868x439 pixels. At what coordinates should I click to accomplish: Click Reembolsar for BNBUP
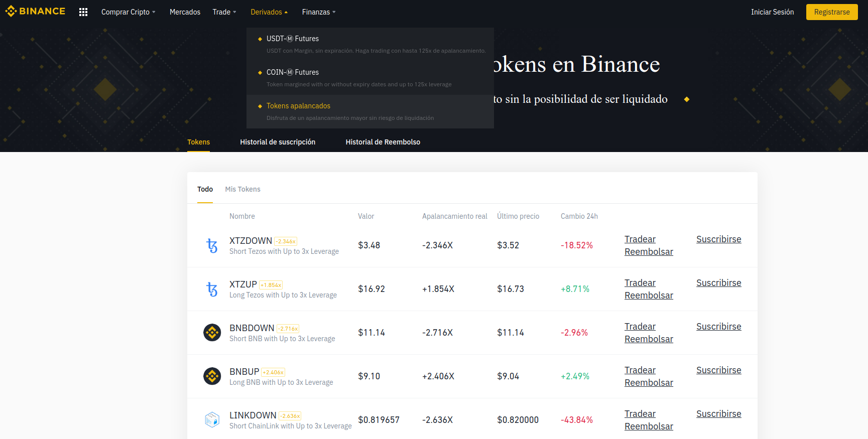click(x=649, y=383)
